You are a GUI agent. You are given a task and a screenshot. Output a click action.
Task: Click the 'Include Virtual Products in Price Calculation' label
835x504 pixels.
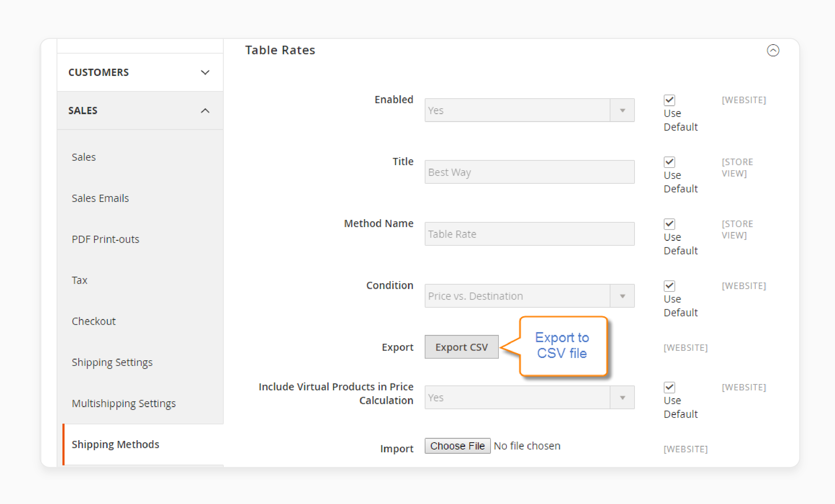click(336, 394)
